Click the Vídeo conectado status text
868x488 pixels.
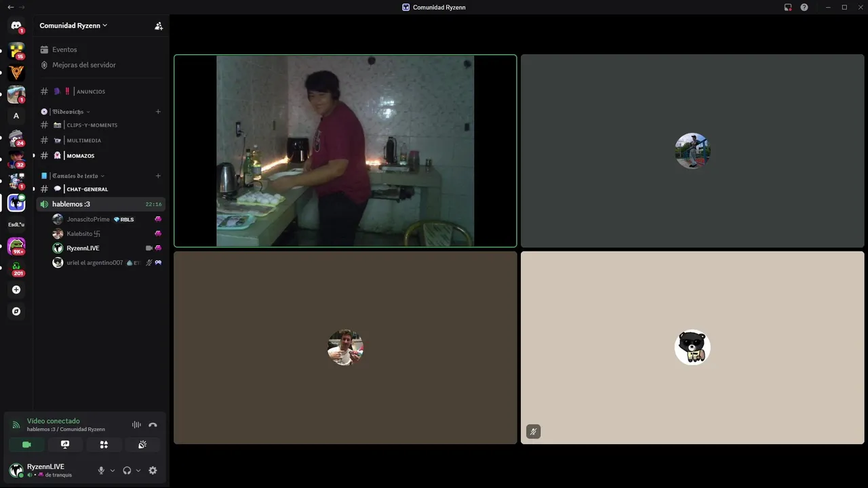(54, 421)
